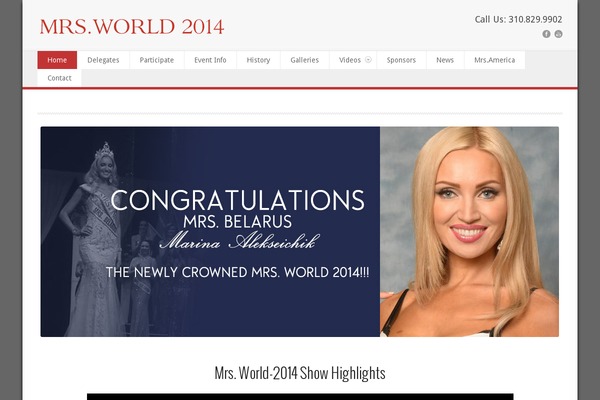Open the Facebook social icon
The image size is (600, 400).
(546, 34)
